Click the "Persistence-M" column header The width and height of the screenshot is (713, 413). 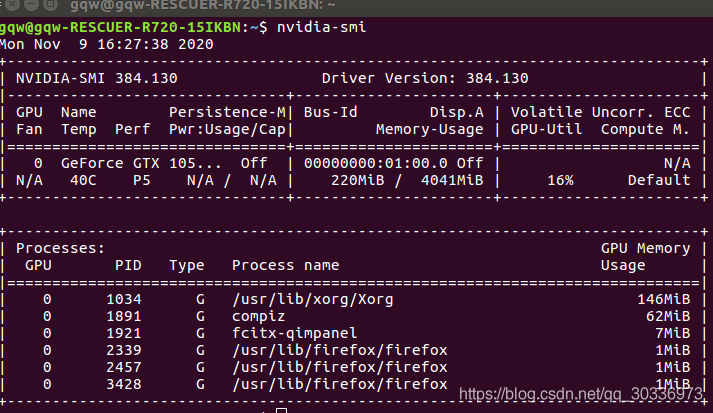[227, 112]
